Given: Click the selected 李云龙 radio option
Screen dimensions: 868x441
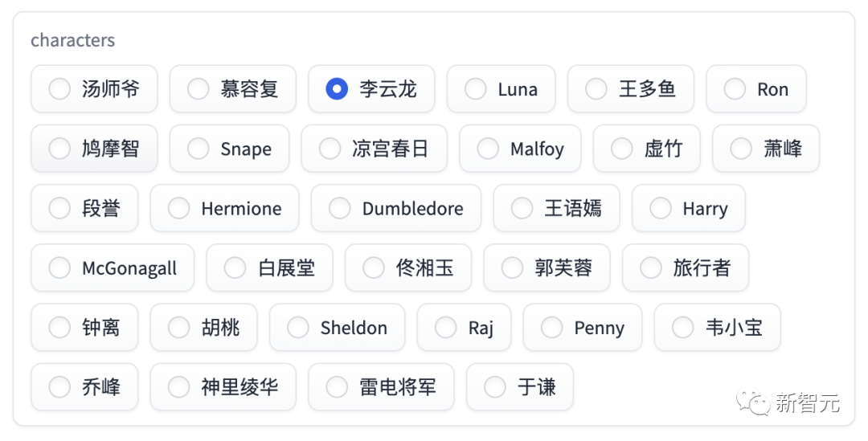Looking at the screenshot, I should [x=371, y=88].
